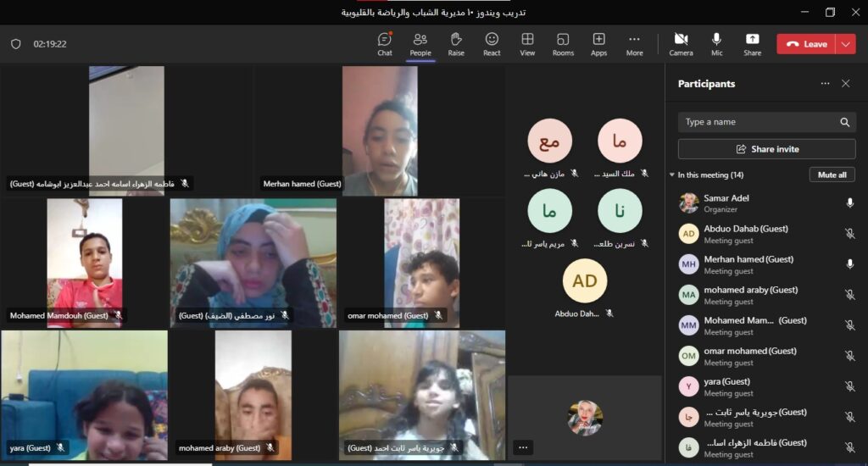Change the meeting View layout
868x466 pixels.
527,44
